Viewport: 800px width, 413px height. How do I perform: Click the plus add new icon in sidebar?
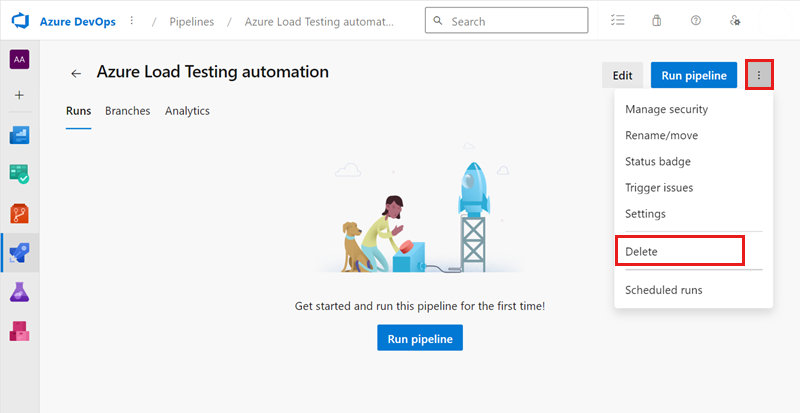click(19, 95)
